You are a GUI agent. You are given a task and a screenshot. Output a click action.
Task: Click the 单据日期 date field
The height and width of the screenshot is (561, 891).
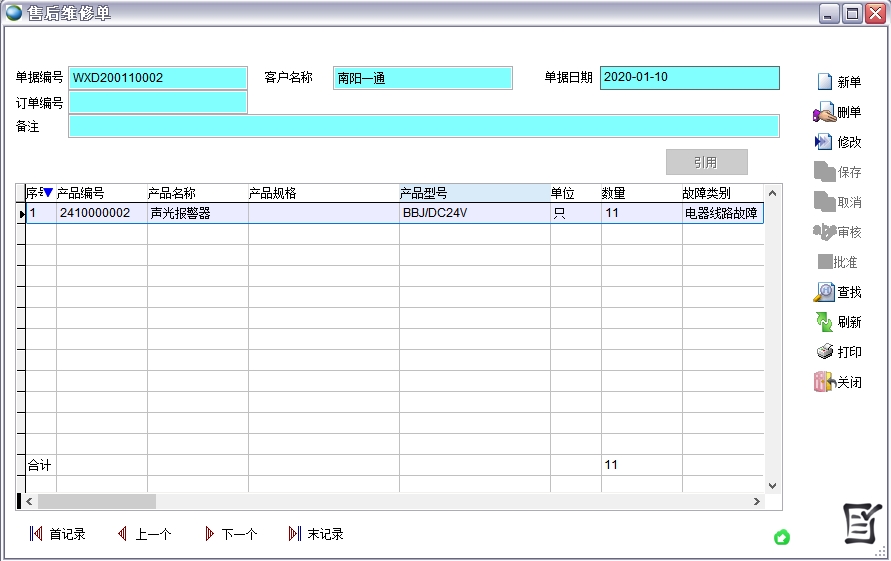pyautogui.click(x=689, y=78)
